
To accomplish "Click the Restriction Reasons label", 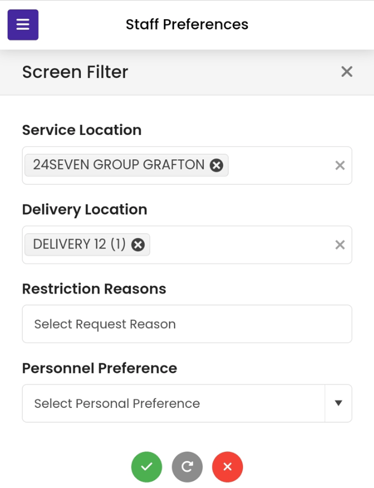I will tap(94, 289).
